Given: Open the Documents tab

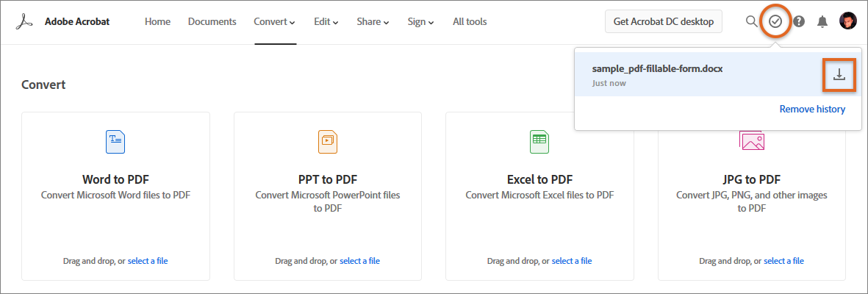Looking at the screenshot, I should 212,21.
